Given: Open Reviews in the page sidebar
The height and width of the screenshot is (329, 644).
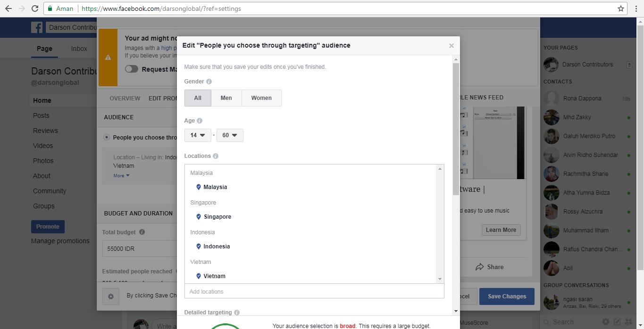Looking at the screenshot, I should (45, 131).
